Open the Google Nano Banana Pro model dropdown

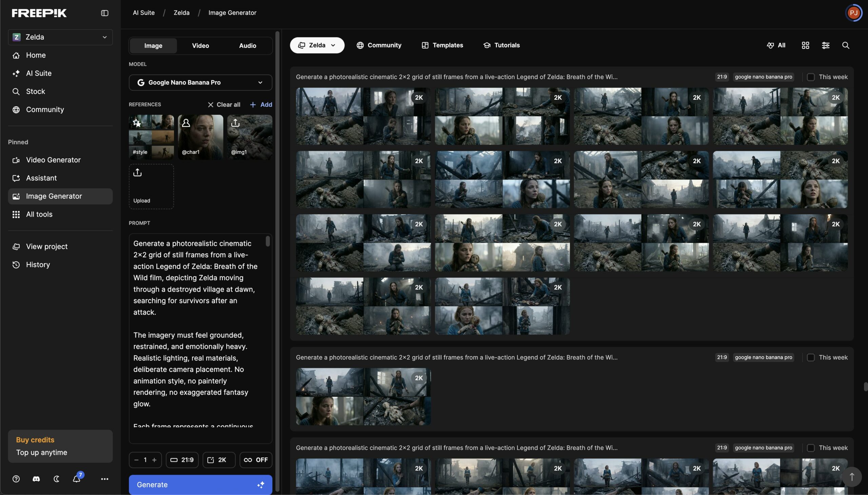pyautogui.click(x=200, y=82)
